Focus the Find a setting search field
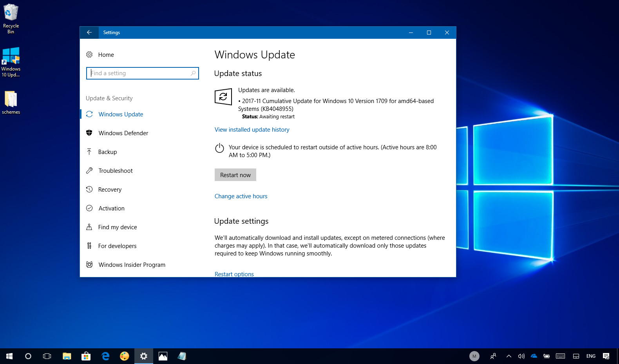Screen dimensions: 619x364 pyautogui.click(x=143, y=73)
